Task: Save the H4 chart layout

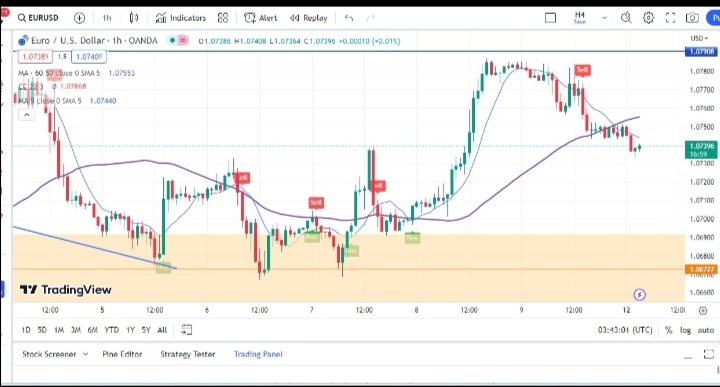Action: pos(579,18)
